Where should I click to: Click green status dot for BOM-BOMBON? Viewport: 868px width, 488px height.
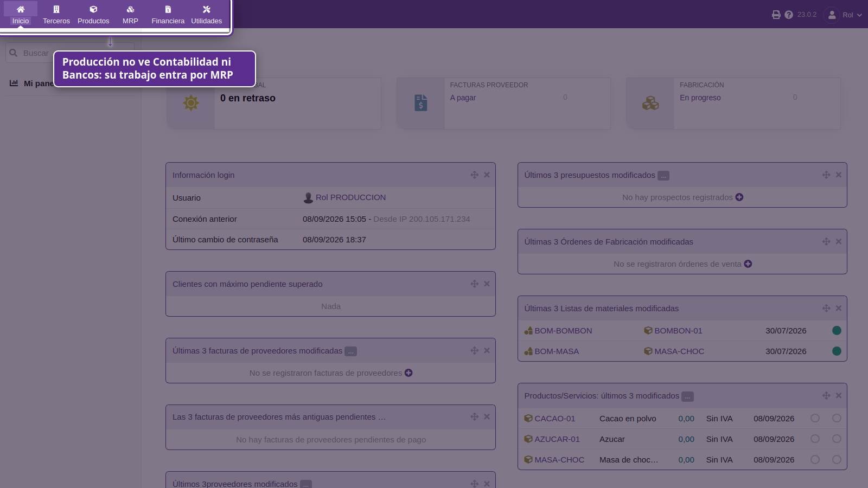pos(837,331)
